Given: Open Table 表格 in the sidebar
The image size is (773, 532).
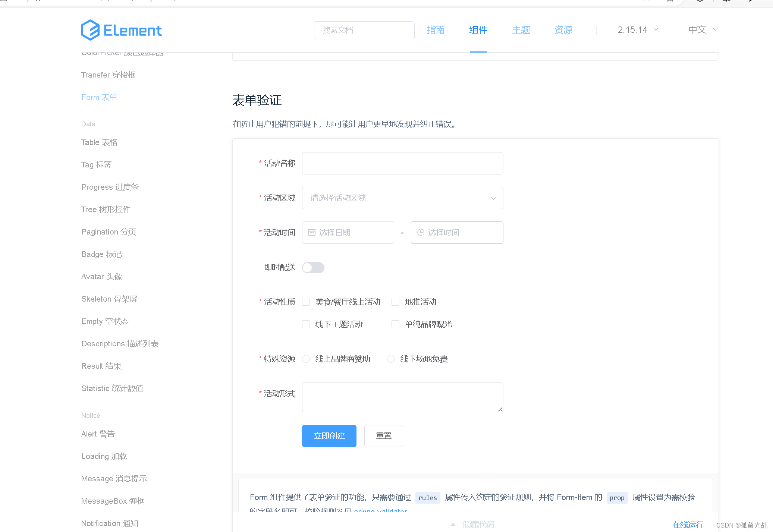Looking at the screenshot, I should pyautogui.click(x=99, y=142).
